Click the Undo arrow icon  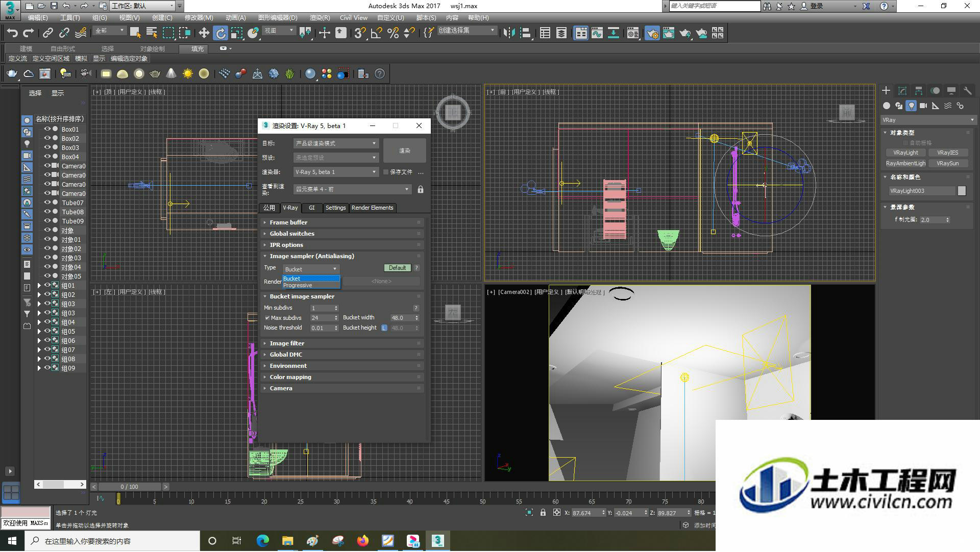[12, 33]
